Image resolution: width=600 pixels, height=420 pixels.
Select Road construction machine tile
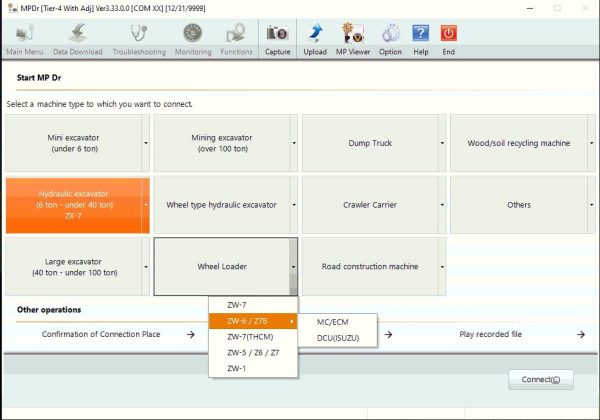pyautogui.click(x=370, y=267)
